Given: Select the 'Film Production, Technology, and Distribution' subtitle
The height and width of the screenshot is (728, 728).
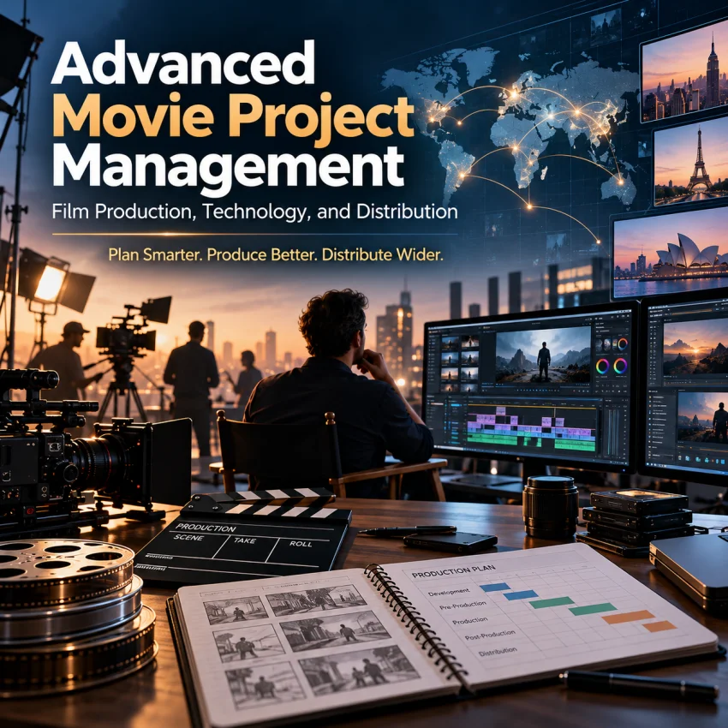Looking at the screenshot, I should (255, 212).
